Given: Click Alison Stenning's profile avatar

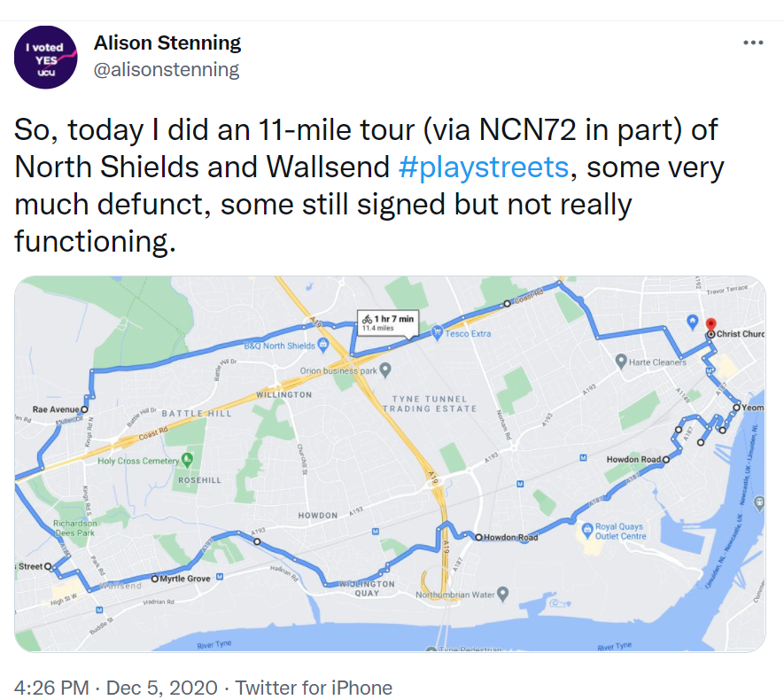Looking at the screenshot, I should [x=45, y=57].
